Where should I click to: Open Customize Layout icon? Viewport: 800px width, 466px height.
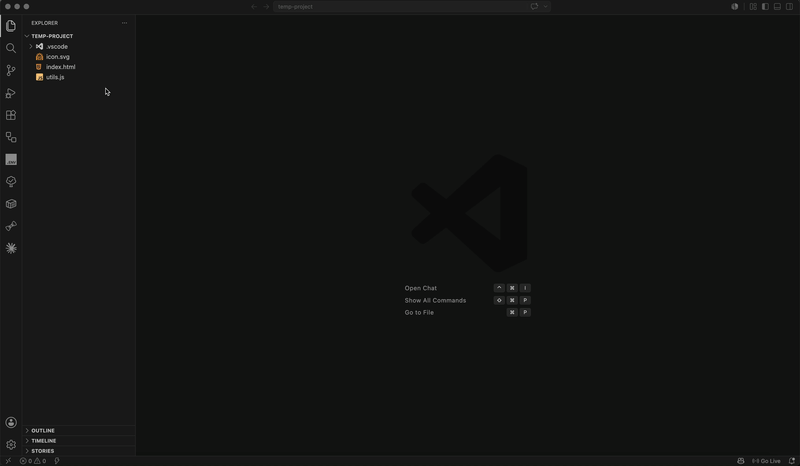pyautogui.click(x=753, y=7)
